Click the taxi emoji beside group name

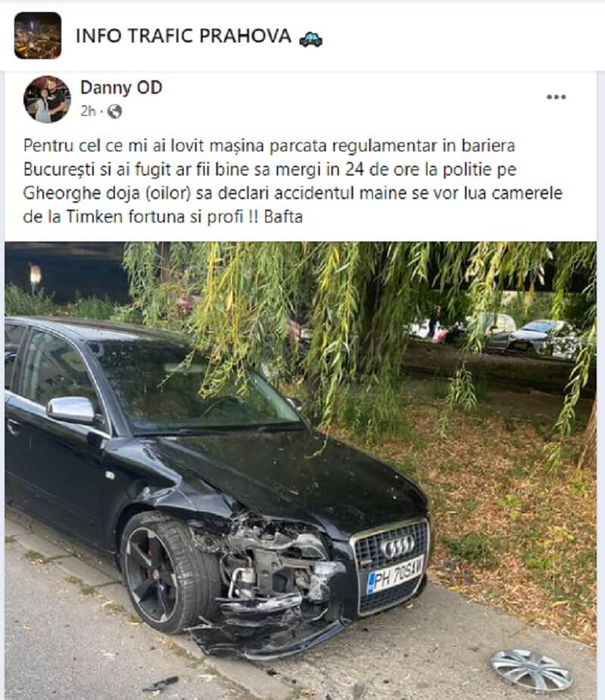[311, 39]
